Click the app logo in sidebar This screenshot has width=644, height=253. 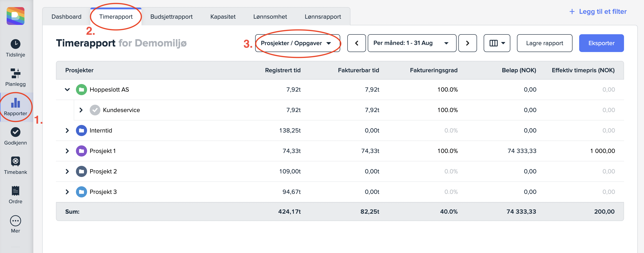click(x=16, y=16)
